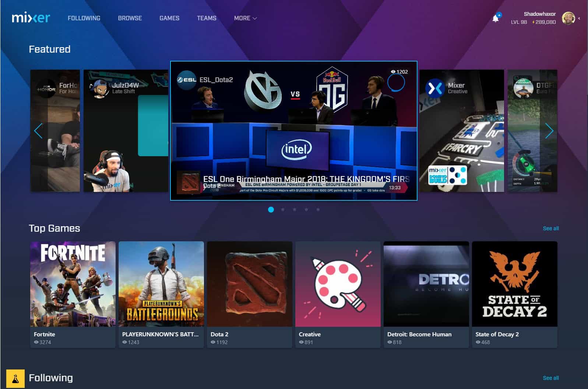Open the Mixer Creative featured stream card
The image size is (588, 389).
(x=462, y=131)
